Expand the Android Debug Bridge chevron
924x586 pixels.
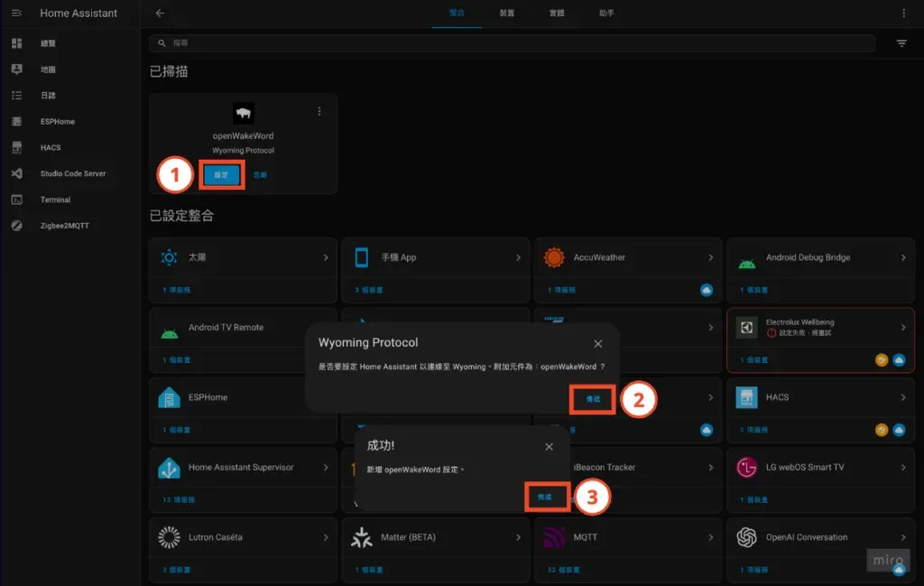click(x=903, y=257)
